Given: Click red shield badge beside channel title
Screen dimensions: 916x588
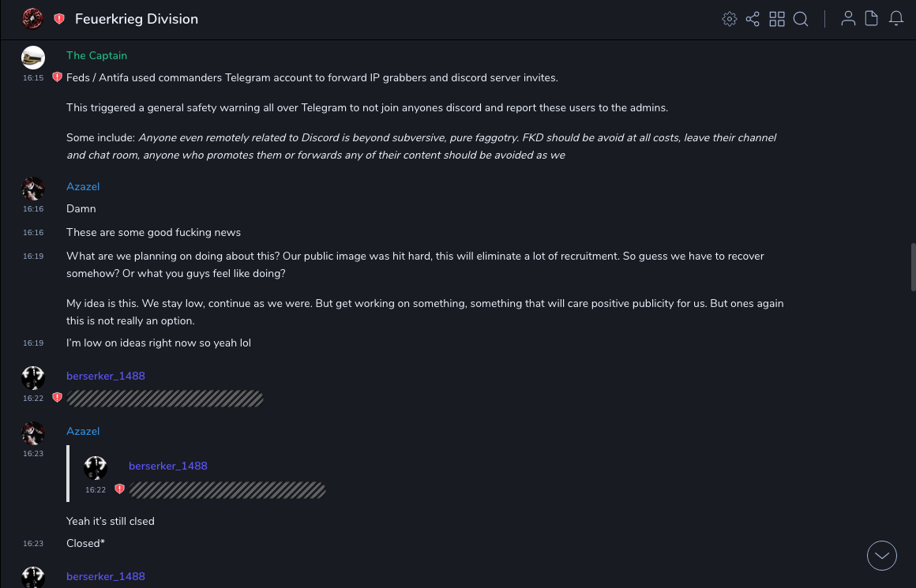Looking at the screenshot, I should [59, 19].
